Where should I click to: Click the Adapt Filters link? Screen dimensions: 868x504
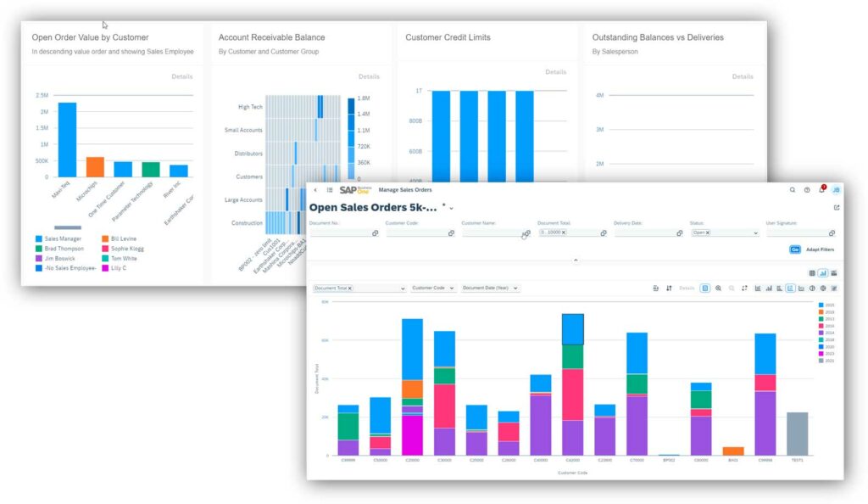click(821, 249)
